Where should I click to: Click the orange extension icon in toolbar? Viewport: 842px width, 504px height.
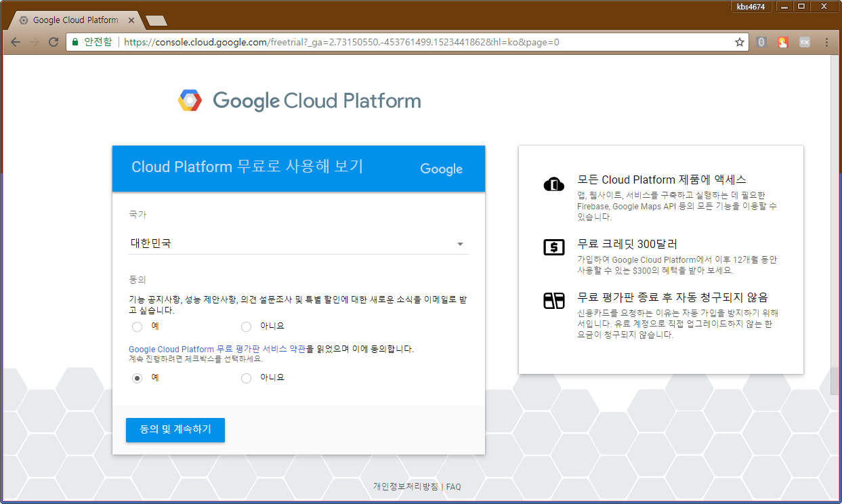tap(783, 42)
